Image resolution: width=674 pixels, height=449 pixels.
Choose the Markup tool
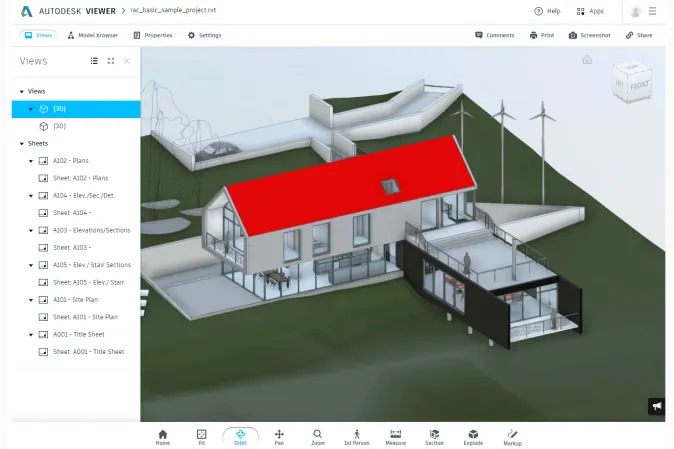coord(512,435)
